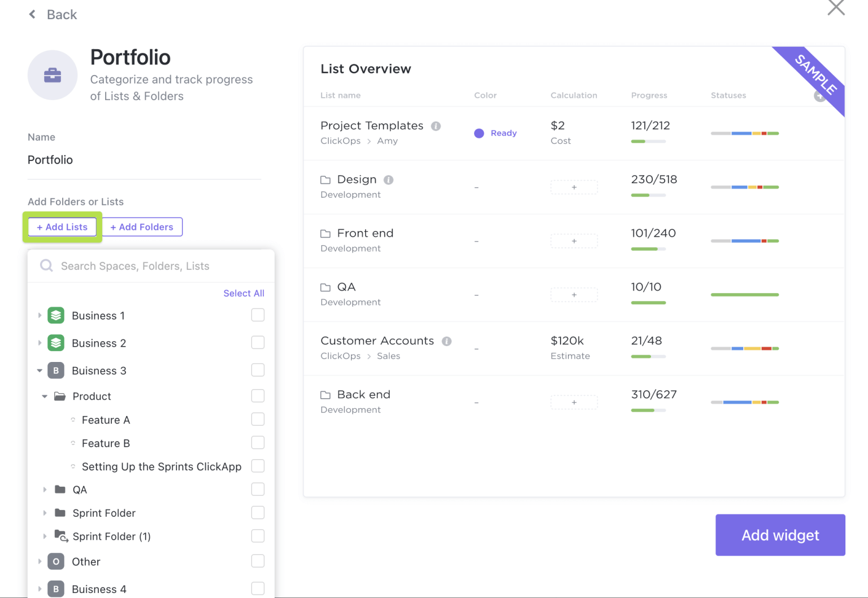This screenshot has height=598, width=868.
Task: Click the purple Ready color dot
Action: (x=479, y=133)
